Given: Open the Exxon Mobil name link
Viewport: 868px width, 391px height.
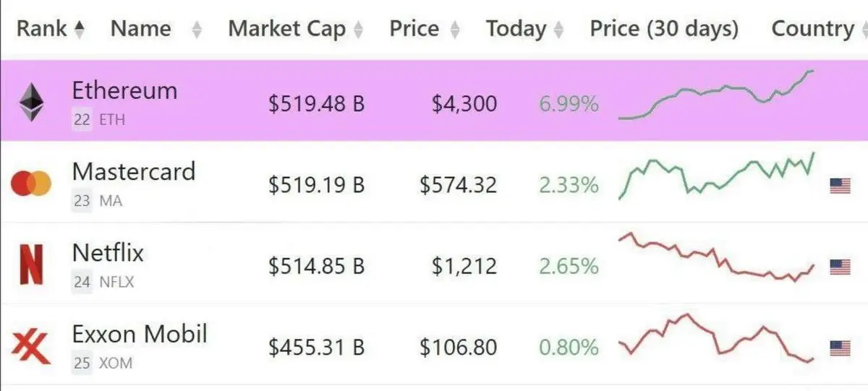Looking at the screenshot, I should 140,334.
